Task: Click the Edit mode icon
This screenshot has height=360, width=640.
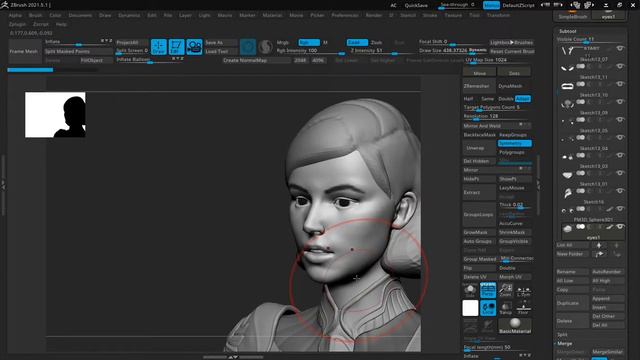Action: 176,47
